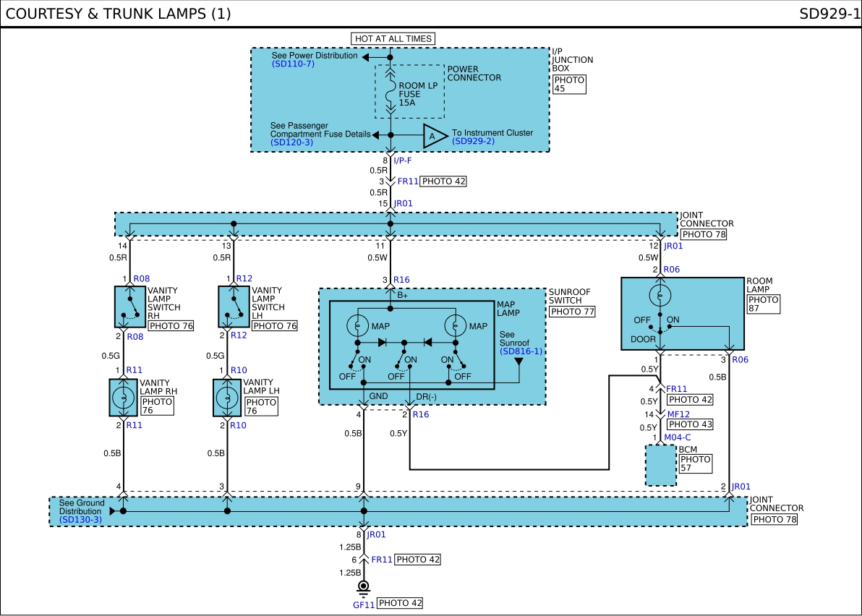862x616 pixels.
Task: Open PHOTO 87 for Room Lamp
Action: click(764, 304)
